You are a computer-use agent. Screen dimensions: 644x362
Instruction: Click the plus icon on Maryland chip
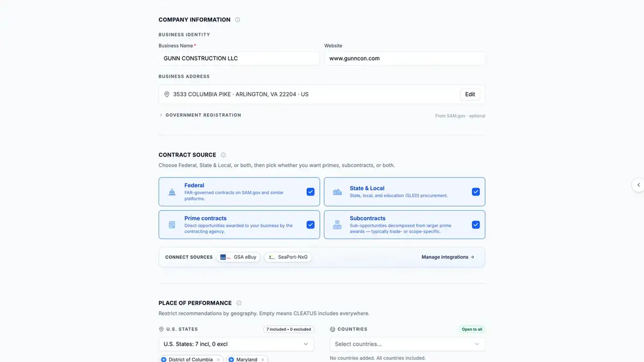(231, 359)
